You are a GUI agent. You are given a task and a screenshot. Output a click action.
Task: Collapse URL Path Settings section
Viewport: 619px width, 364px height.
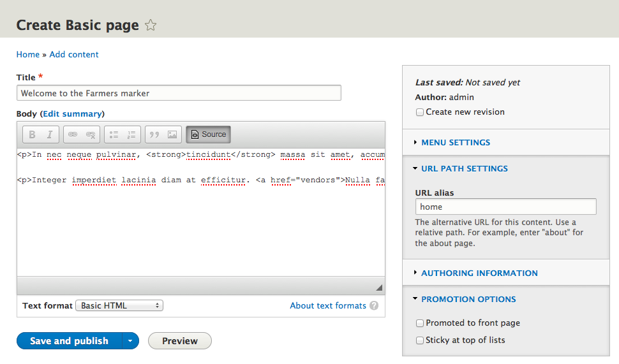pos(465,168)
